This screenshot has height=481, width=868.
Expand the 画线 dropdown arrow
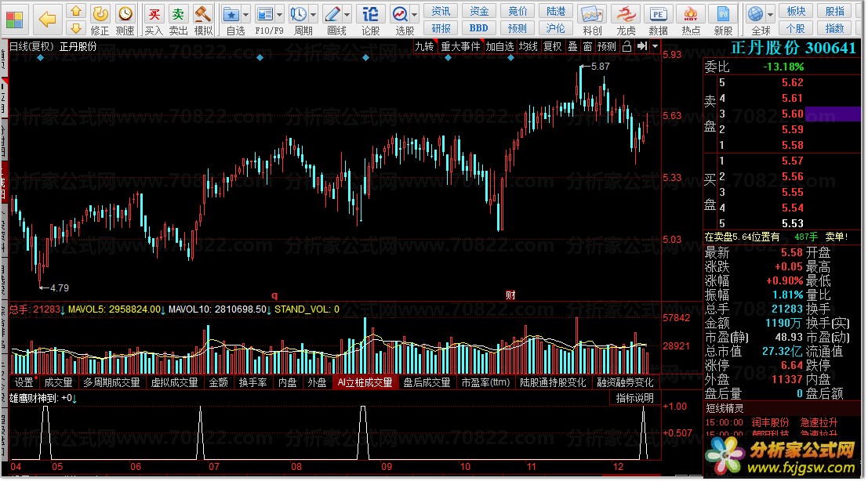coord(347,14)
